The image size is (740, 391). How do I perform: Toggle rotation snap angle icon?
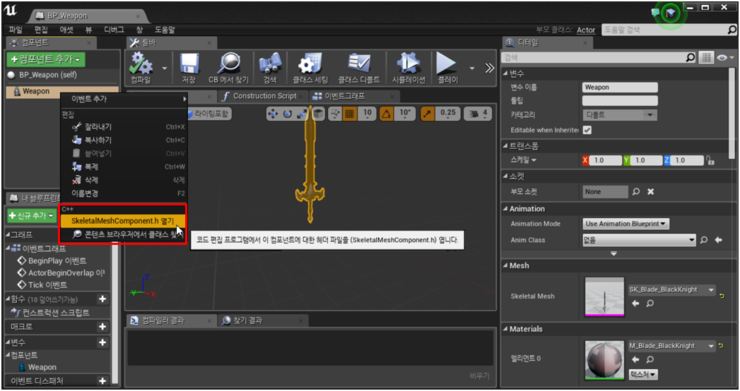(x=387, y=113)
